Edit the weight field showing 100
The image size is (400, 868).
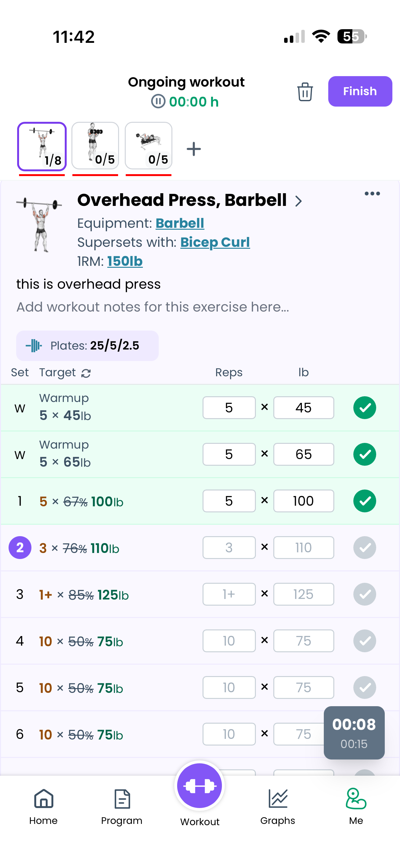click(303, 501)
